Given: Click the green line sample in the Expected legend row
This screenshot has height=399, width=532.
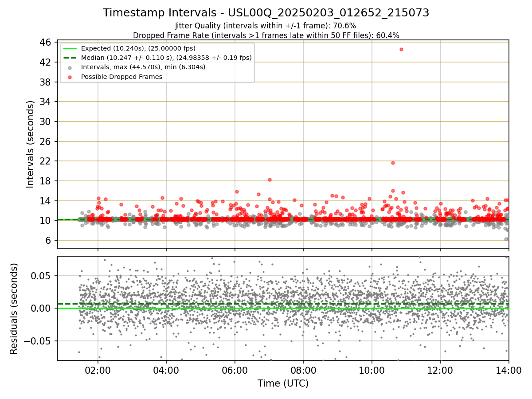Looking at the screenshot, I should pos(70,48).
